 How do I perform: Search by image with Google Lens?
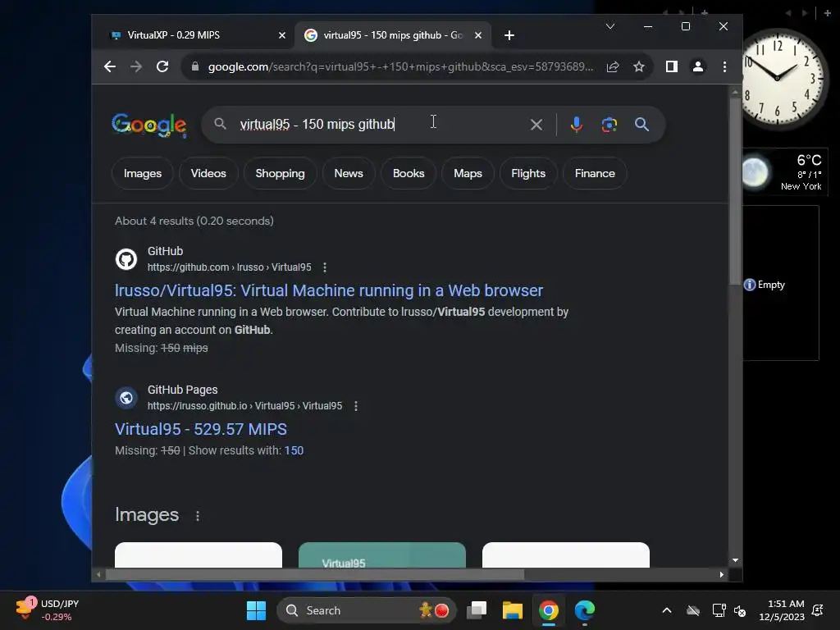point(609,125)
